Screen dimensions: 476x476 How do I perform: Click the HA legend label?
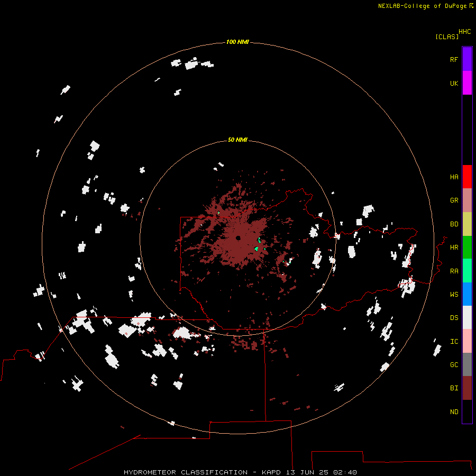click(x=454, y=177)
